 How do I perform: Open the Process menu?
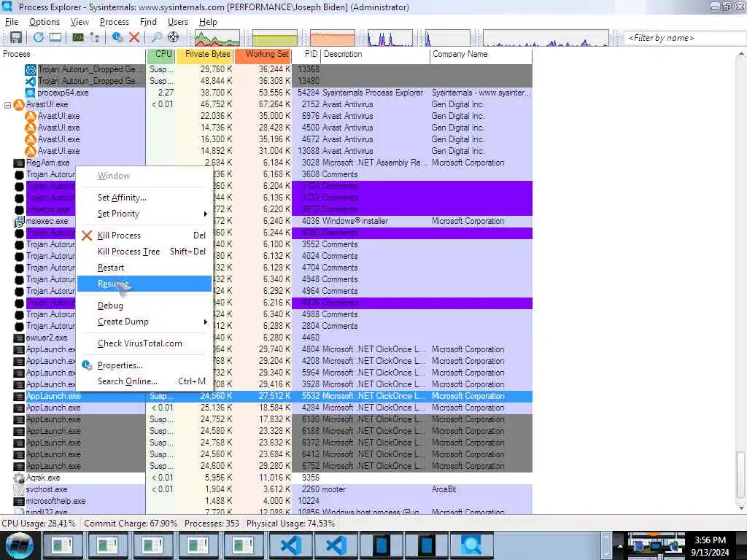coord(115,22)
